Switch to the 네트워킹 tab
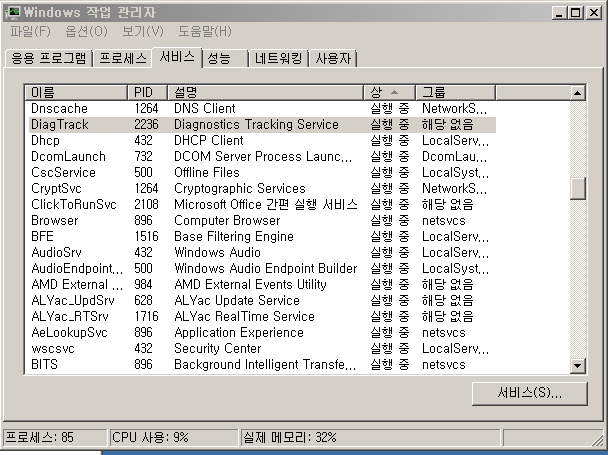 [x=278, y=59]
